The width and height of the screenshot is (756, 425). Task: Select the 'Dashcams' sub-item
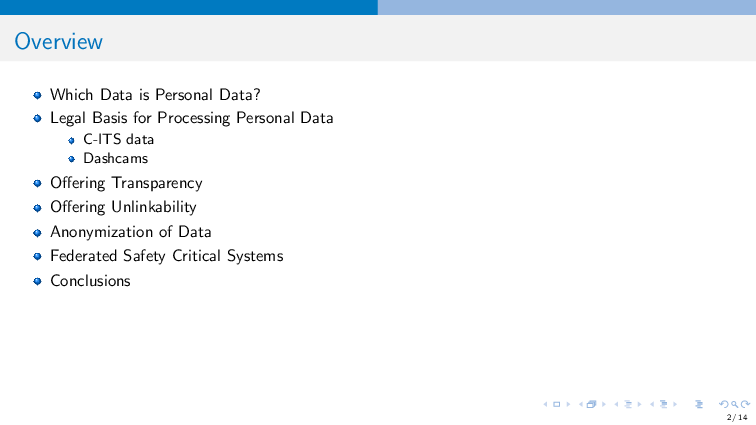115,158
